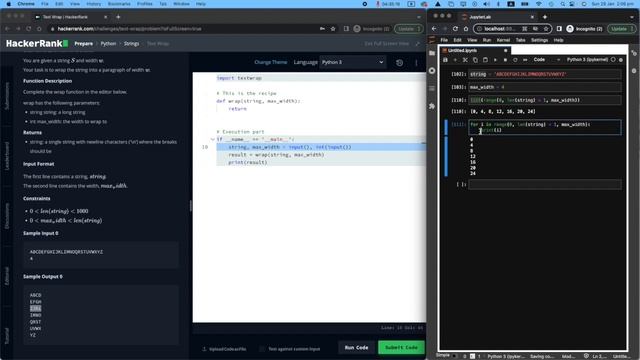Viewport: 640px width, 360px height.
Task: Click the HackerRank logo
Action: 37,43
